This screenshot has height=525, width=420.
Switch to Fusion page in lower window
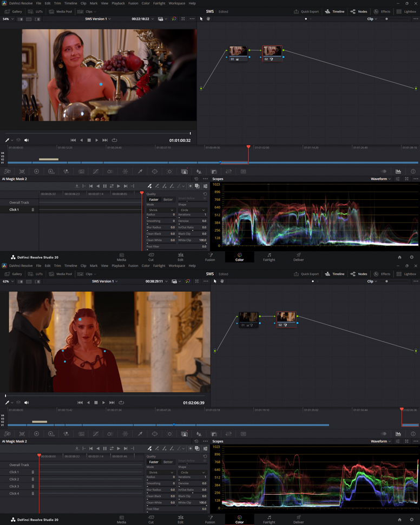210,520
